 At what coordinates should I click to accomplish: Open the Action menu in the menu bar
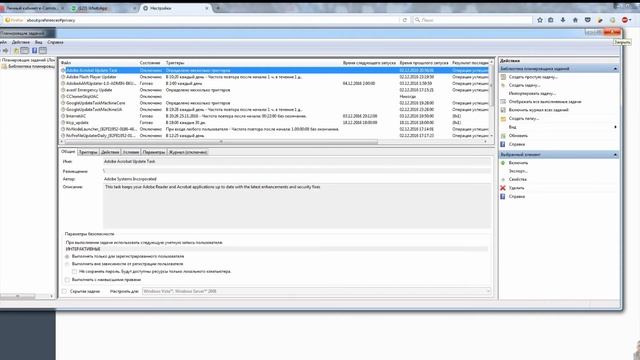[20, 42]
